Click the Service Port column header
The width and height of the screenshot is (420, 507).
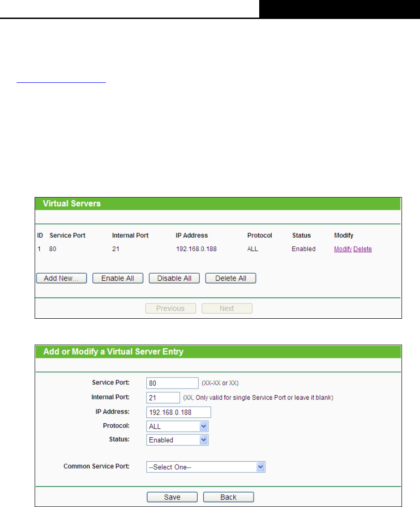pyautogui.click(x=67, y=235)
